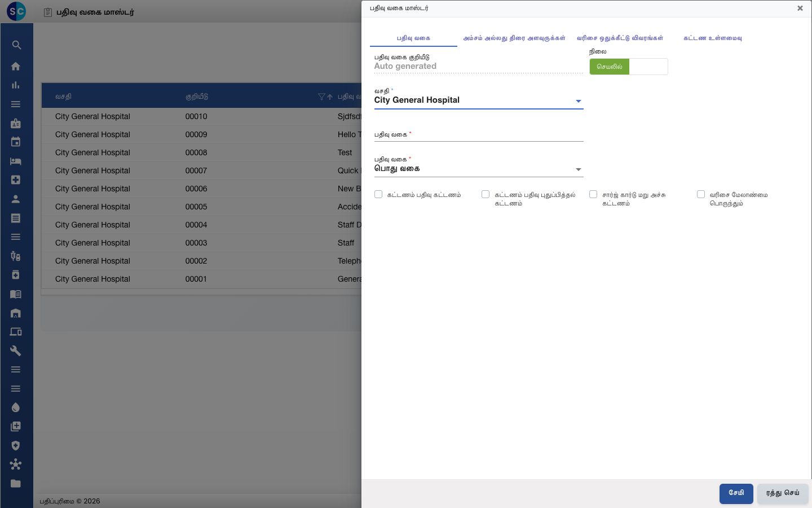Click the சேமி save button

click(x=736, y=493)
